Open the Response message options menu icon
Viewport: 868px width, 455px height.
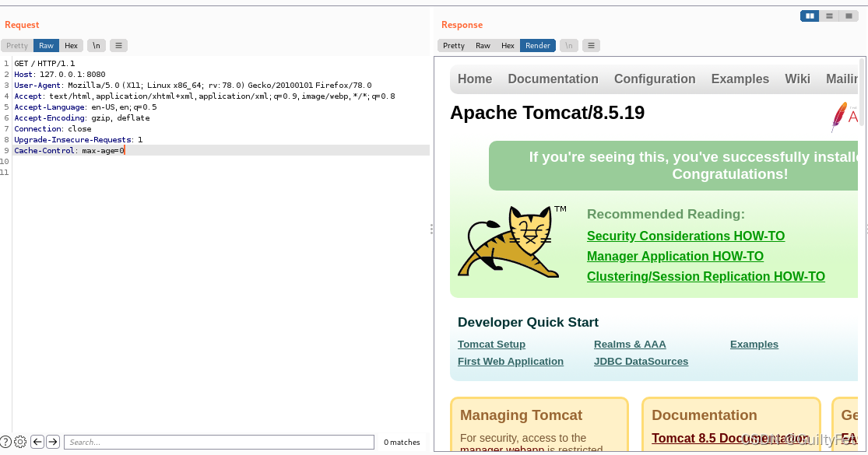tap(591, 45)
